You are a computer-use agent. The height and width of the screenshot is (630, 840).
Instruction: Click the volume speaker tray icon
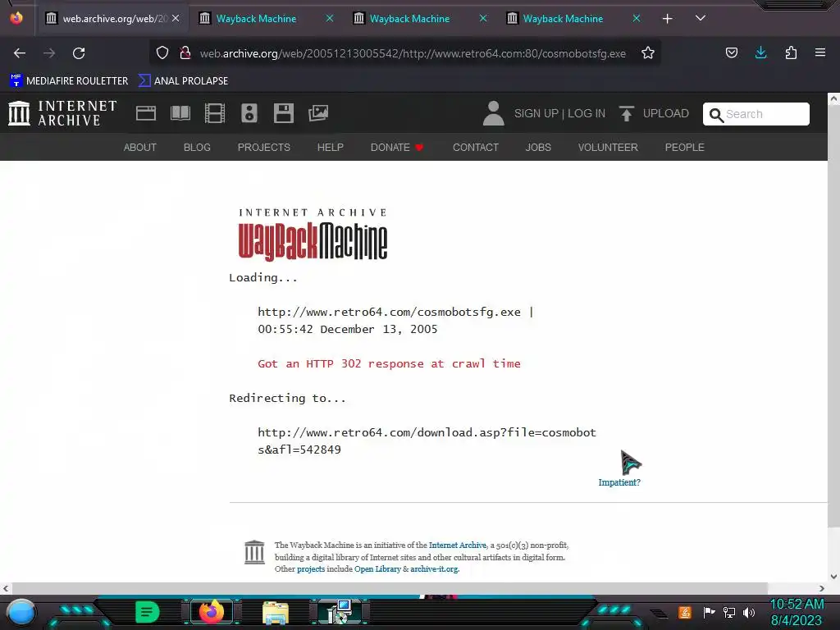tap(749, 612)
